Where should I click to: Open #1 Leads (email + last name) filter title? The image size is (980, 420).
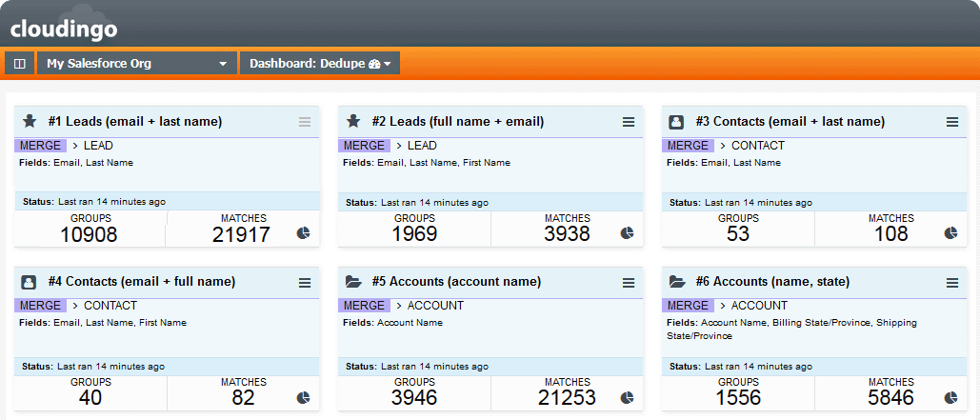pos(135,122)
